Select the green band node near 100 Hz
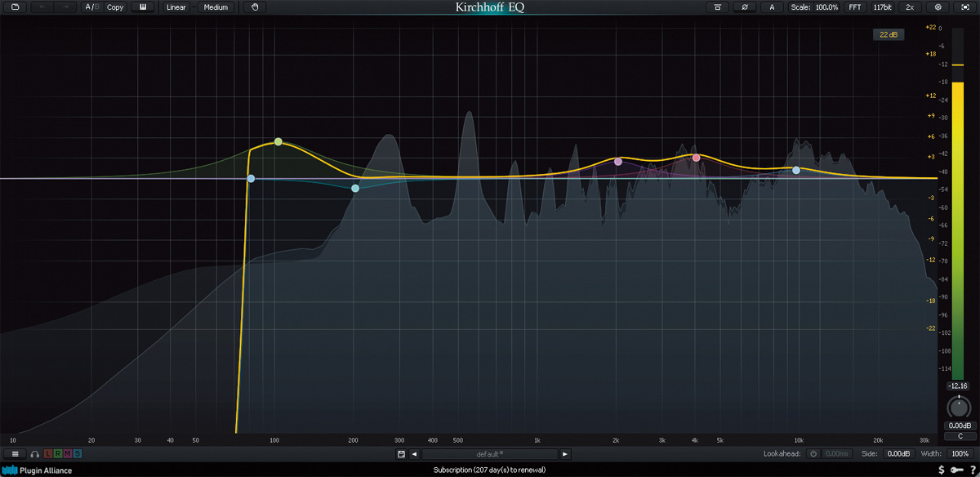 click(278, 142)
